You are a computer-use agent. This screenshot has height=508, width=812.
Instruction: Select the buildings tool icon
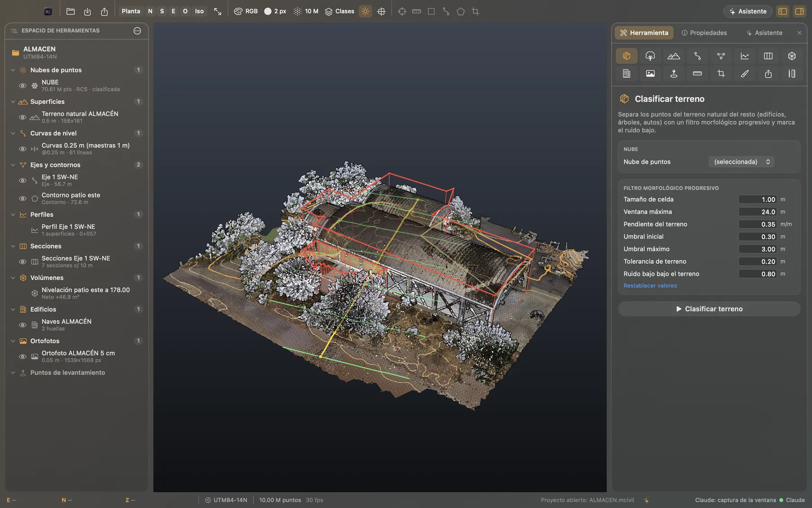tap(627, 74)
